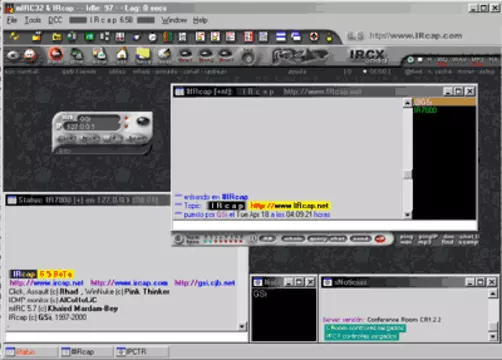Open the http://gsi.cjb.net link
This screenshot has height=360, width=502.
(205, 283)
